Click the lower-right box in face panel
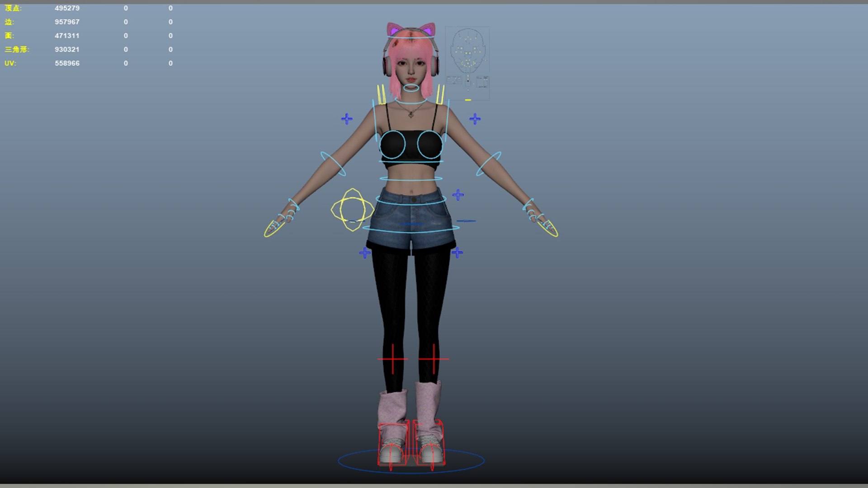 click(482, 82)
